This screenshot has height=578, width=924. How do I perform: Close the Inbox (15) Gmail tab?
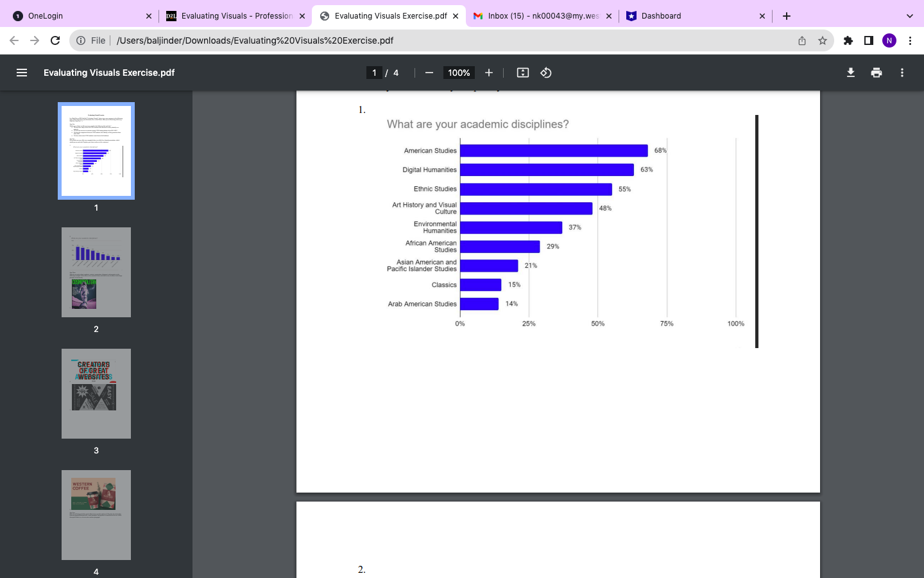tap(609, 16)
